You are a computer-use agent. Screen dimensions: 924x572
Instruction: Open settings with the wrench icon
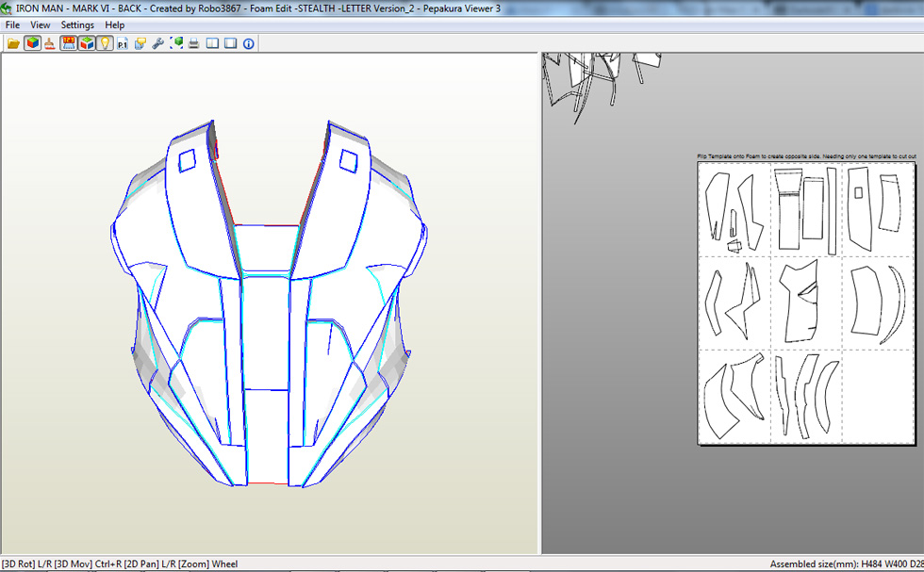click(x=158, y=43)
